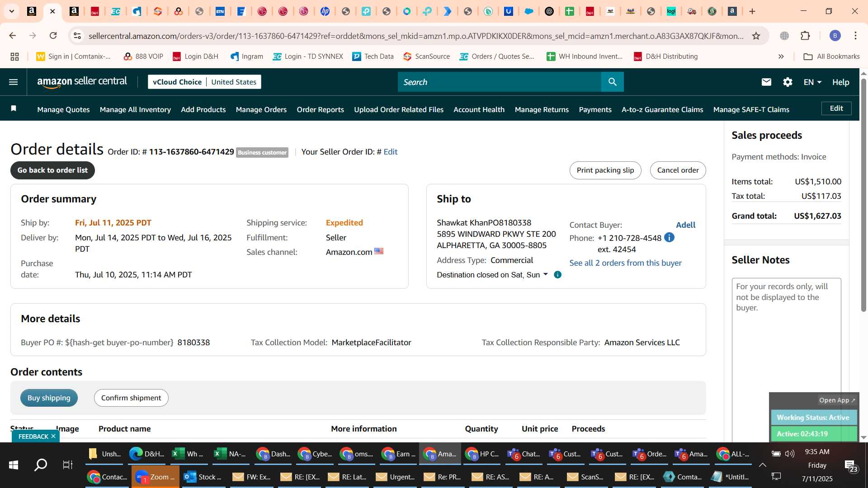Screen dimensions: 868x488
Task: Open the tab search dropdown arrow
Action: tap(12, 11)
